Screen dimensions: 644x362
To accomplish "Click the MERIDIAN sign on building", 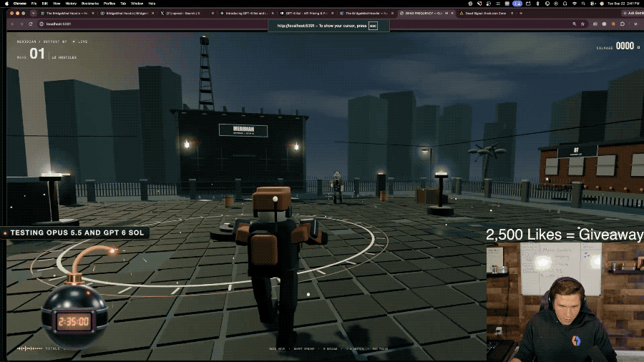I will [243, 130].
